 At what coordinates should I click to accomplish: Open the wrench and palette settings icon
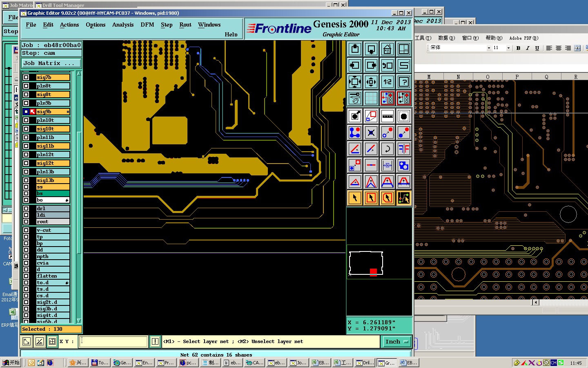(355, 98)
